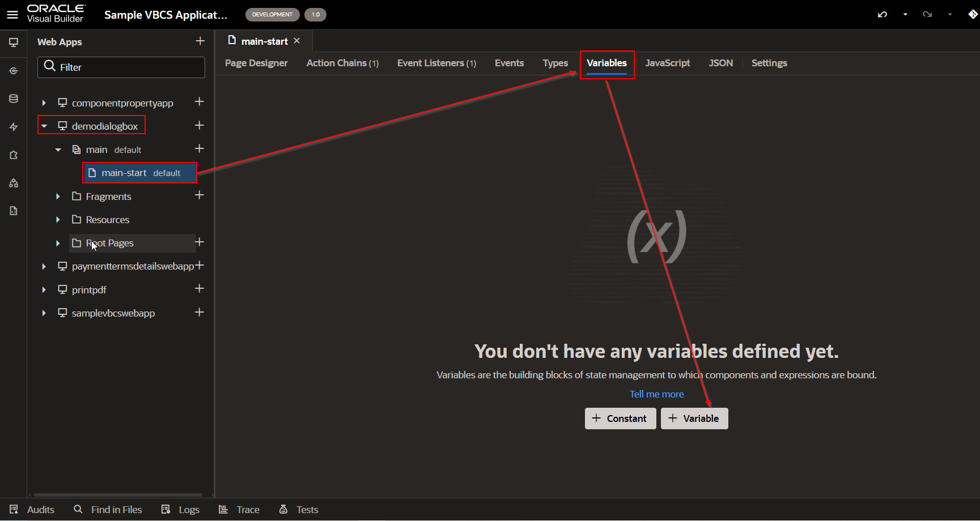980x521 pixels.
Task: Click plus icon beside demodialogbox
Action: (200, 125)
